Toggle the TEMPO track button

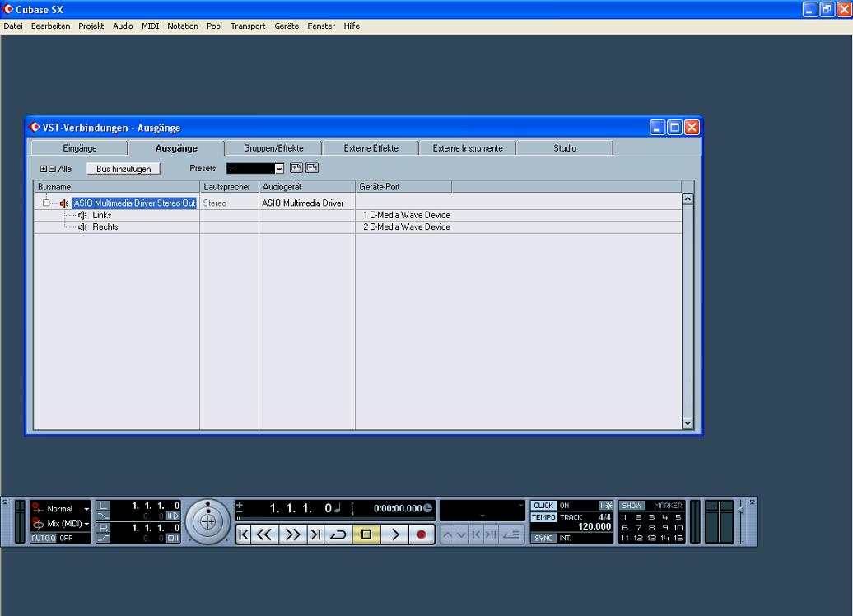(x=543, y=517)
